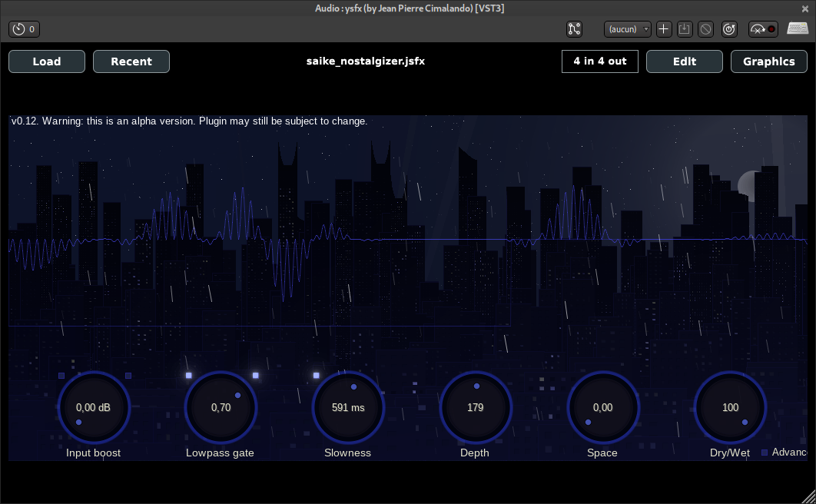Viewport: 816px width, 504px height.
Task: Click the window resize grip corner
Action: pyautogui.click(x=809, y=497)
